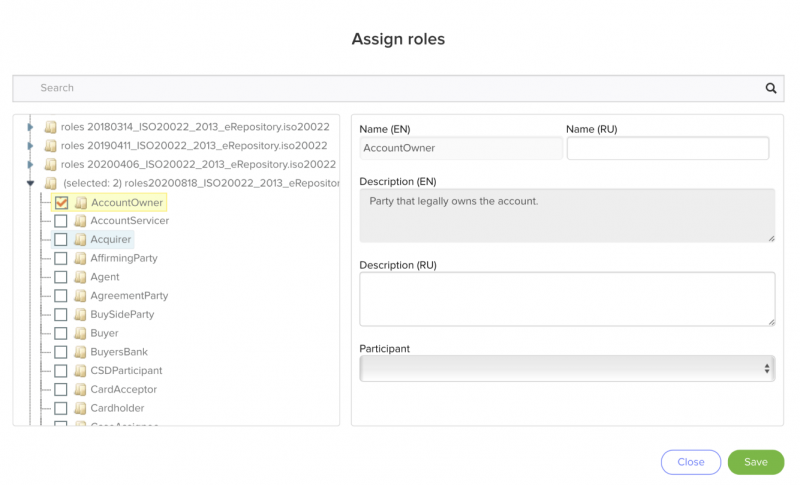Click the Description (RU) text area
This screenshot has height=485, width=800.
tap(567, 299)
